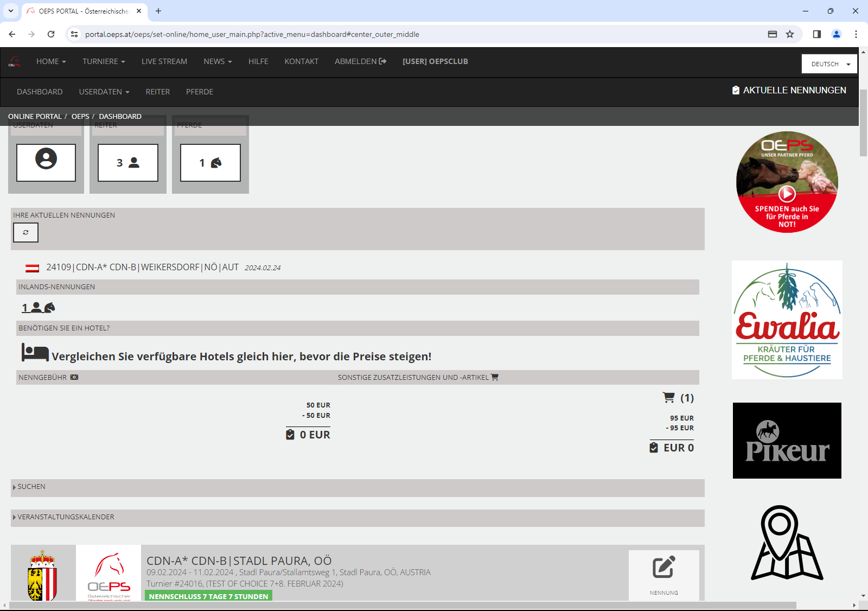Expand the Veranstaltungskalender section
Image resolution: width=868 pixels, height=611 pixels.
tap(66, 517)
